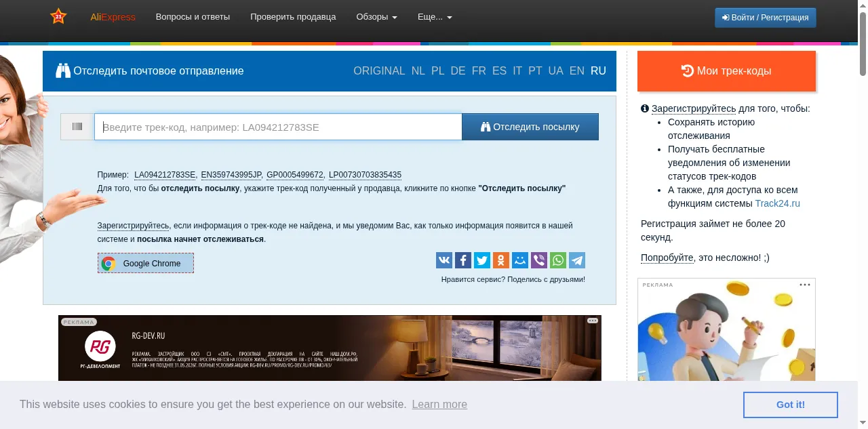Share via VK icon
The width and height of the screenshot is (868, 429).
click(444, 260)
